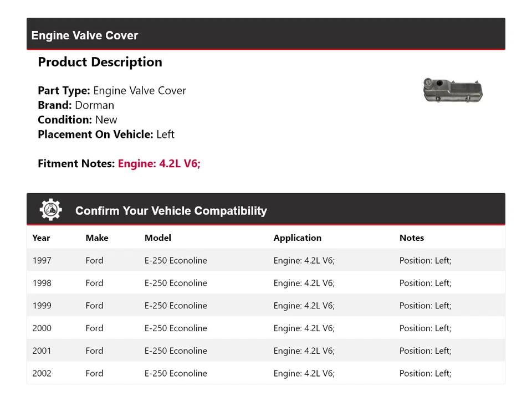This screenshot has width=532, height=402.
Task: Select the 2002 year cell
Action: (42, 373)
